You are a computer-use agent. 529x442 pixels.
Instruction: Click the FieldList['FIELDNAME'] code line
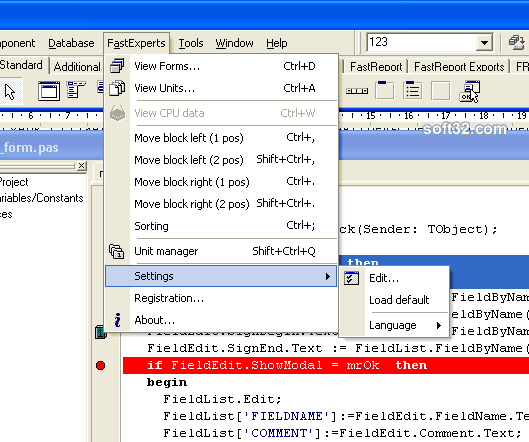(x=346, y=416)
